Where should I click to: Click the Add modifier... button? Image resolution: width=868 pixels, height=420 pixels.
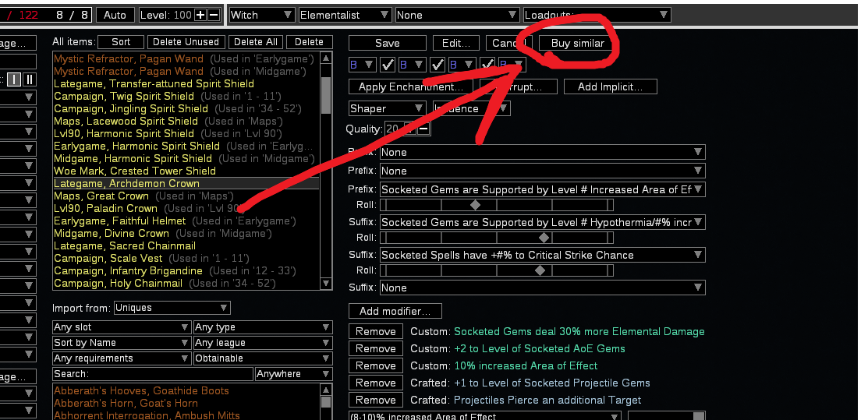coord(395,310)
